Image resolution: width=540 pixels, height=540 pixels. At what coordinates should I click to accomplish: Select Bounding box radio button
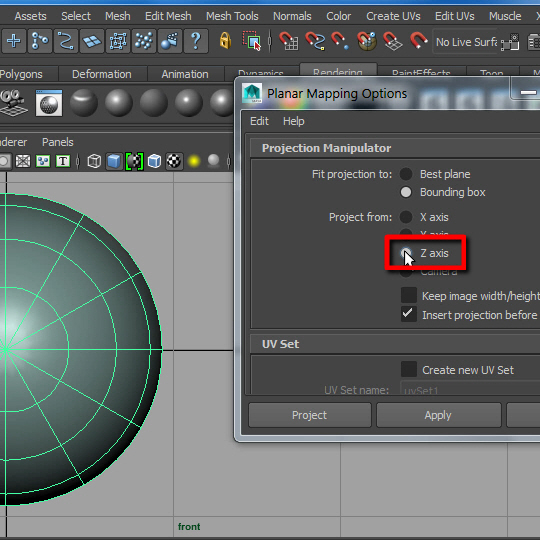point(406,192)
